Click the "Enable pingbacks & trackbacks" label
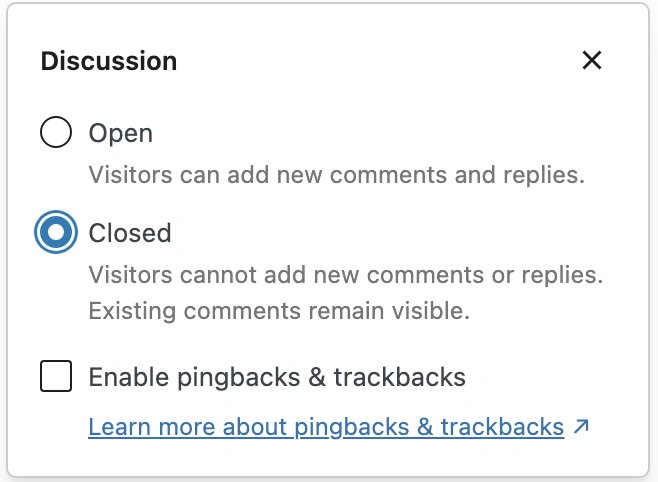This screenshot has height=482, width=658. [277, 377]
